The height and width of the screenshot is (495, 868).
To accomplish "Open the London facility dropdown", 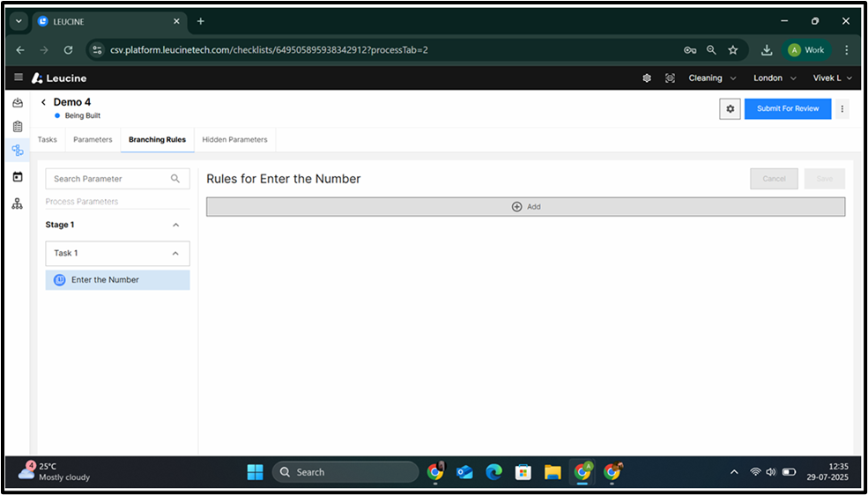I will pyautogui.click(x=775, y=78).
